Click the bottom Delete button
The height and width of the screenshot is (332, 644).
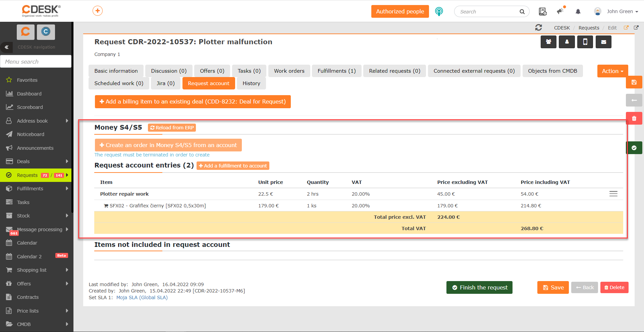(x=614, y=287)
